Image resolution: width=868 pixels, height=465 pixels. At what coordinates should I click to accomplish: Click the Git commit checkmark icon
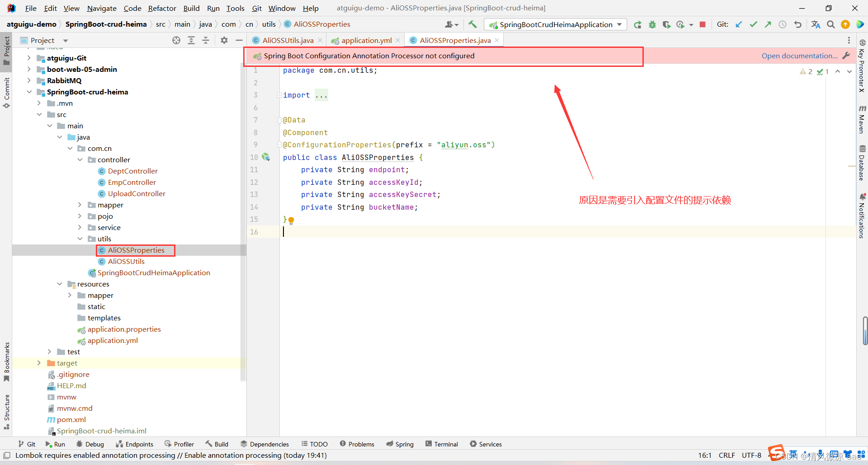pyautogui.click(x=753, y=24)
